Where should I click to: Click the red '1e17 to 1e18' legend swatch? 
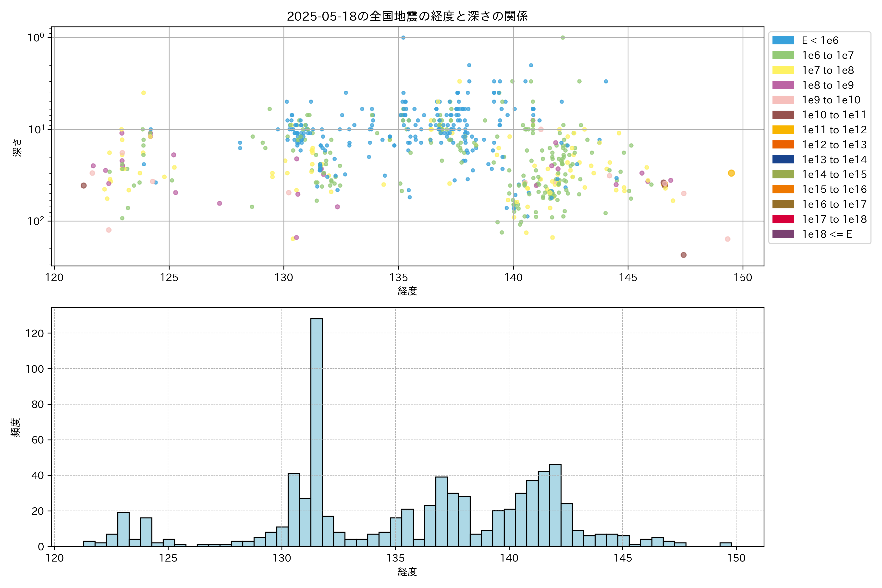point(783,219)
